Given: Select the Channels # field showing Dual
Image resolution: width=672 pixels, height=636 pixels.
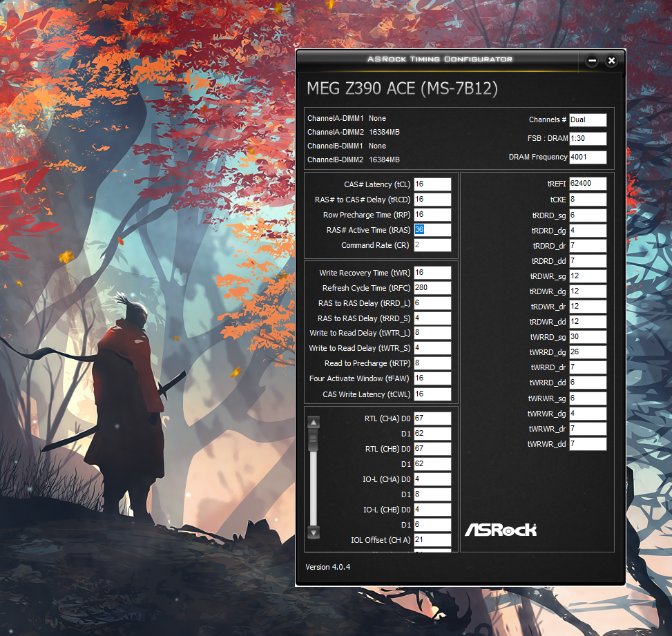Looking at the screenshot, I should 588,120.
